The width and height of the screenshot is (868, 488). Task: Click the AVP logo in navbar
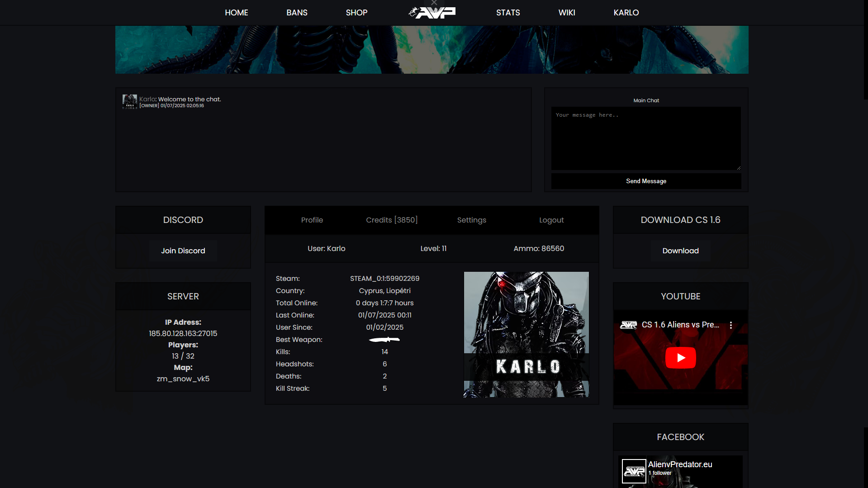pos(432,13)
